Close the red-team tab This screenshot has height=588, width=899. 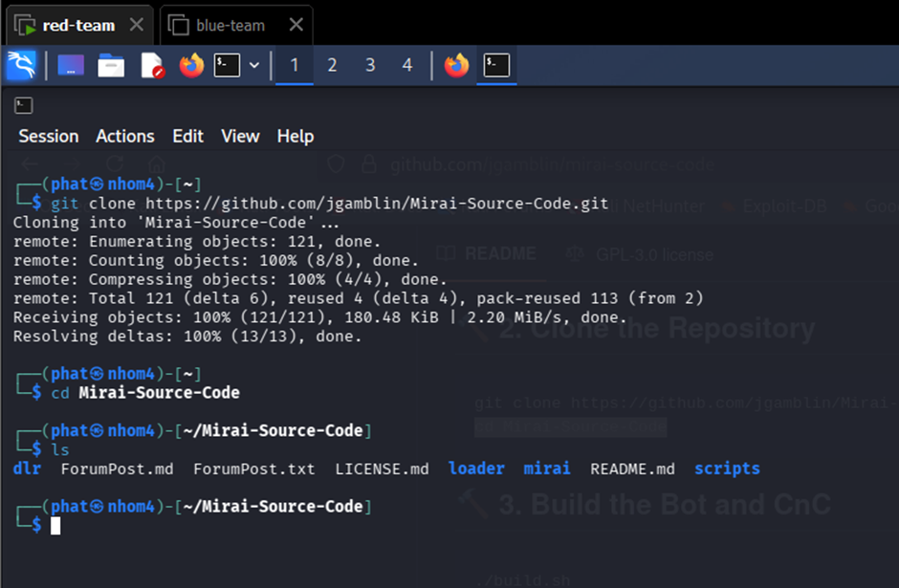click(137, 25)
